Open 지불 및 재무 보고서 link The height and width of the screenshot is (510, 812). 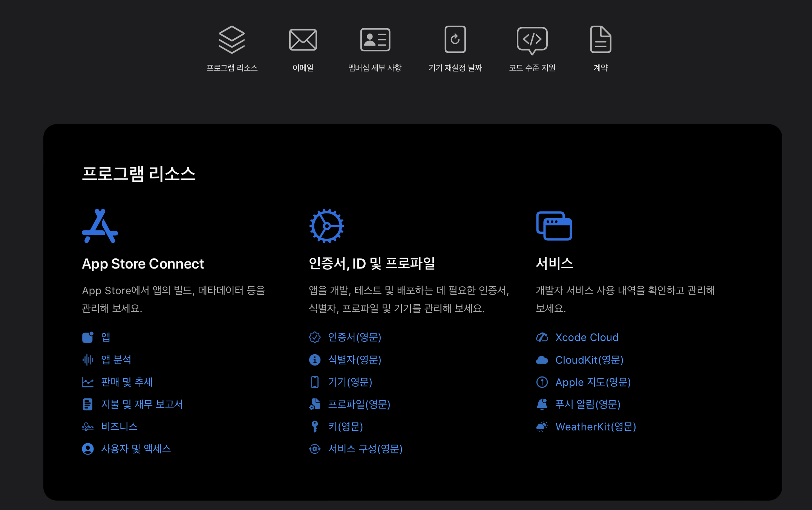142,404
